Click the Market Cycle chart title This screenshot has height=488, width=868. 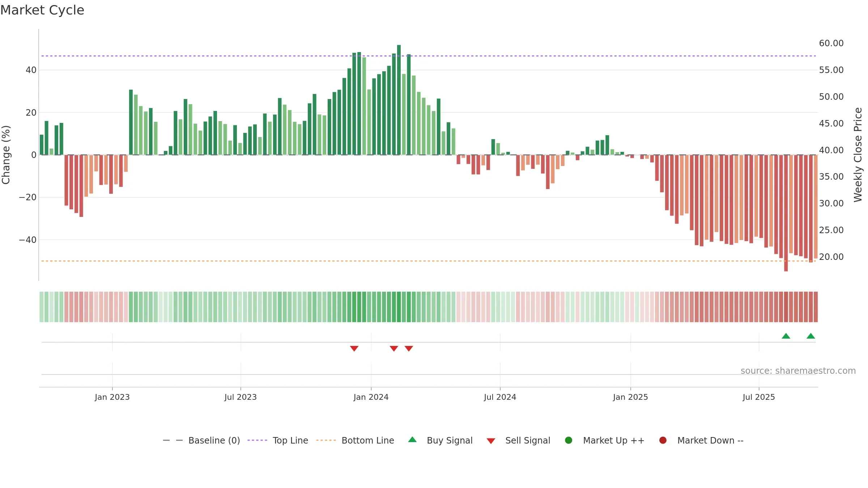click(42, 10)
